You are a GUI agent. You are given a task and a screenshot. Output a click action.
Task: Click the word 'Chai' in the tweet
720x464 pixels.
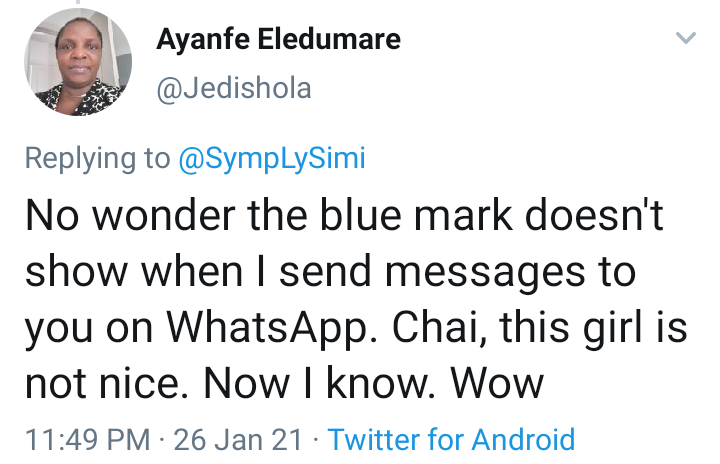tap(433, 329)
